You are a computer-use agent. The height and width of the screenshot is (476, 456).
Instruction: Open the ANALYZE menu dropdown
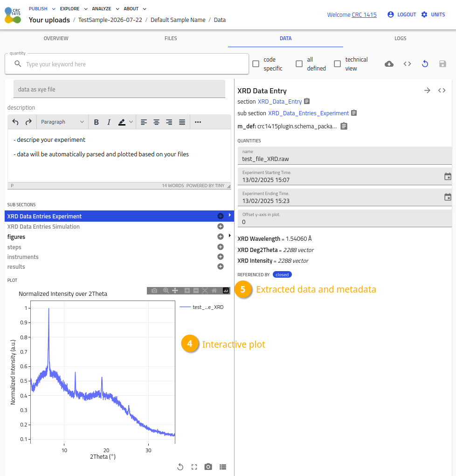(105, 9)
